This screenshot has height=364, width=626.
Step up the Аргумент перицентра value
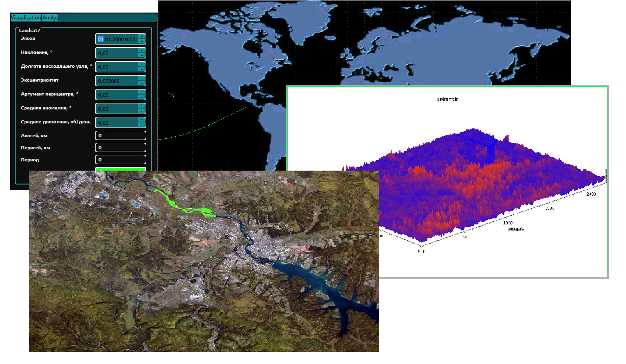click(x=142, y=92)
